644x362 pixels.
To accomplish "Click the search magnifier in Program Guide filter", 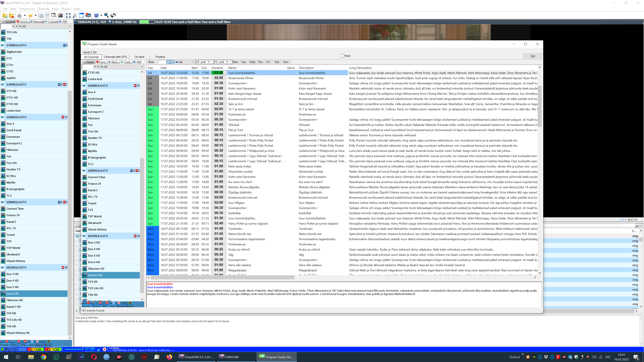I will click(168, 62).
